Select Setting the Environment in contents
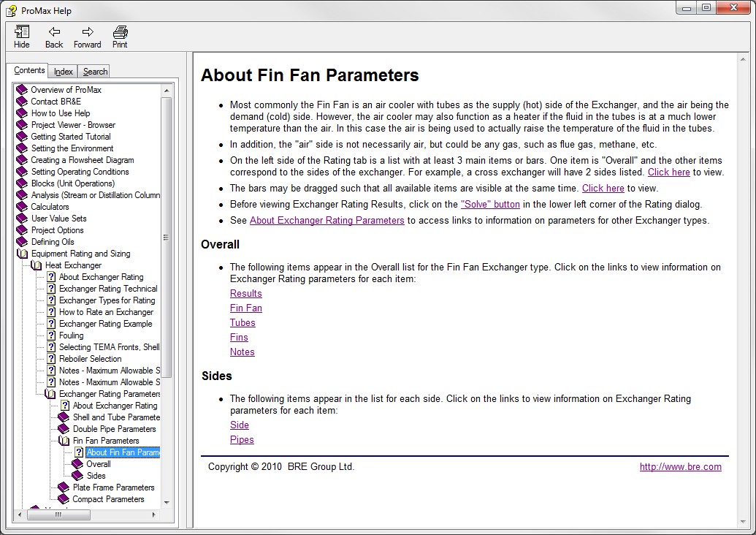 pyautogui.click(x=72, y=148)
